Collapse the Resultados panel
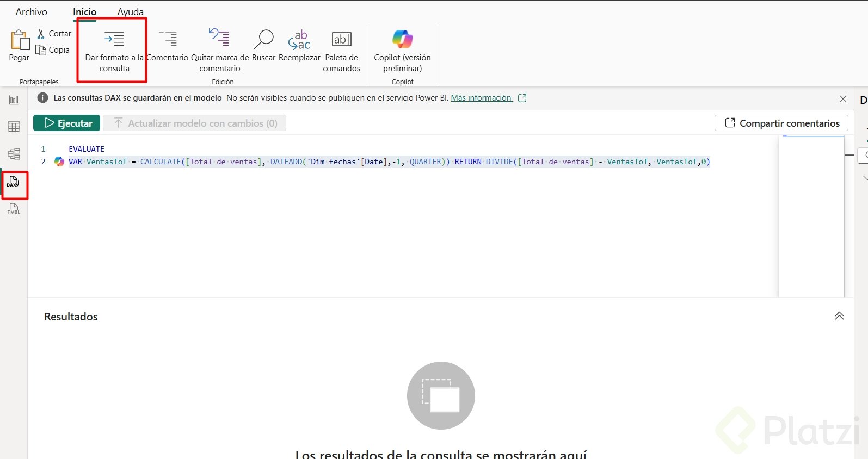868x459 pixels. click(839, 316)
